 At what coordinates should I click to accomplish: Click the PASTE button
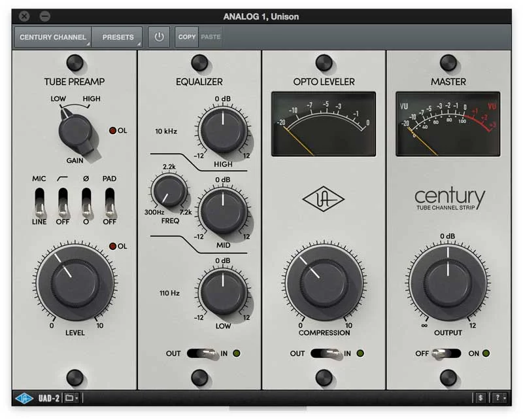click(x=211, y=37)
